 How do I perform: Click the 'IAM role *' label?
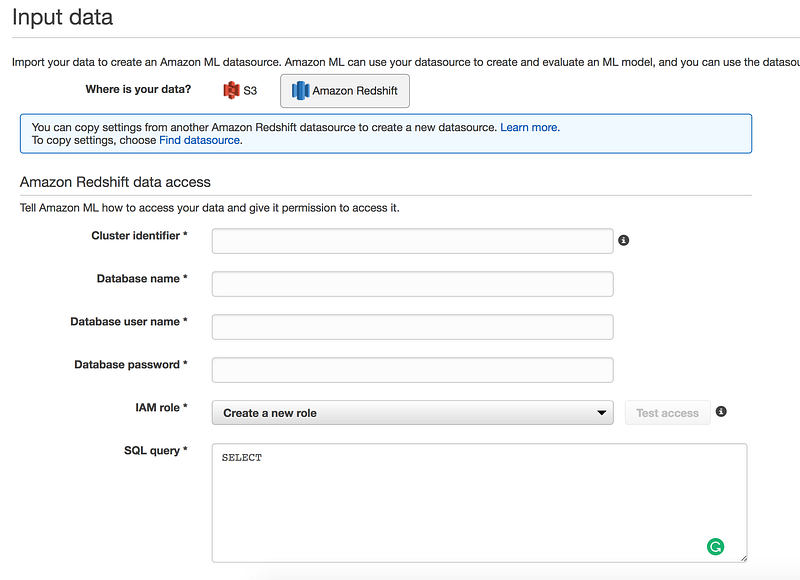(161, 408)
